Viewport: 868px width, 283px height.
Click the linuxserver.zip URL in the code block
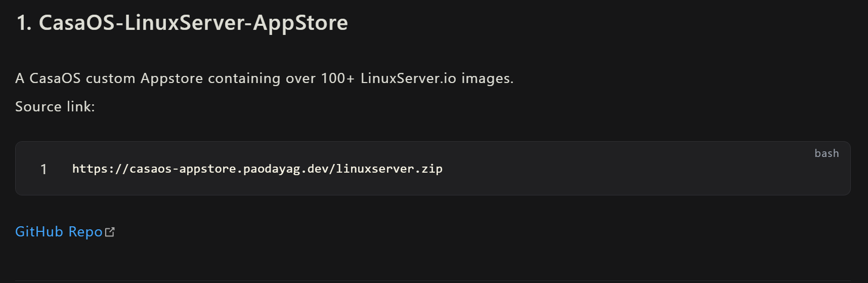[257, 169]
